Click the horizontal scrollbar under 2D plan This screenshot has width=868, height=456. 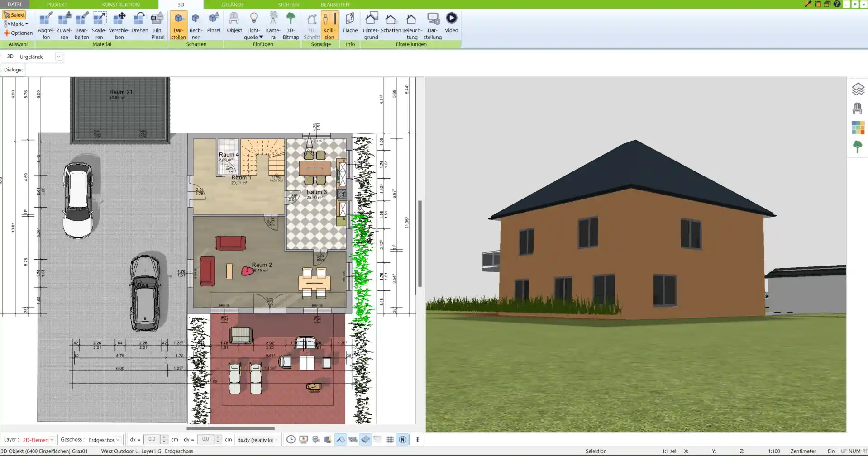coord(230,428)
